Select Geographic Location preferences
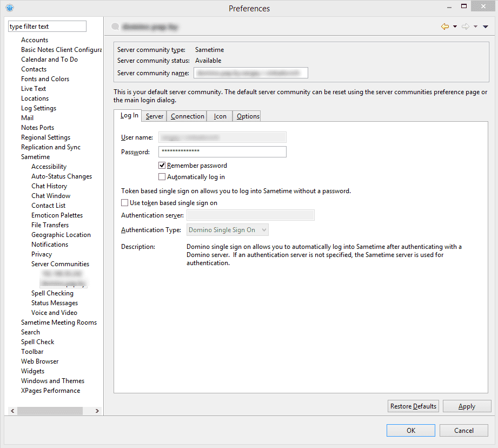The width and height of the screenshot is (498, 448). (x=61, y=235)
